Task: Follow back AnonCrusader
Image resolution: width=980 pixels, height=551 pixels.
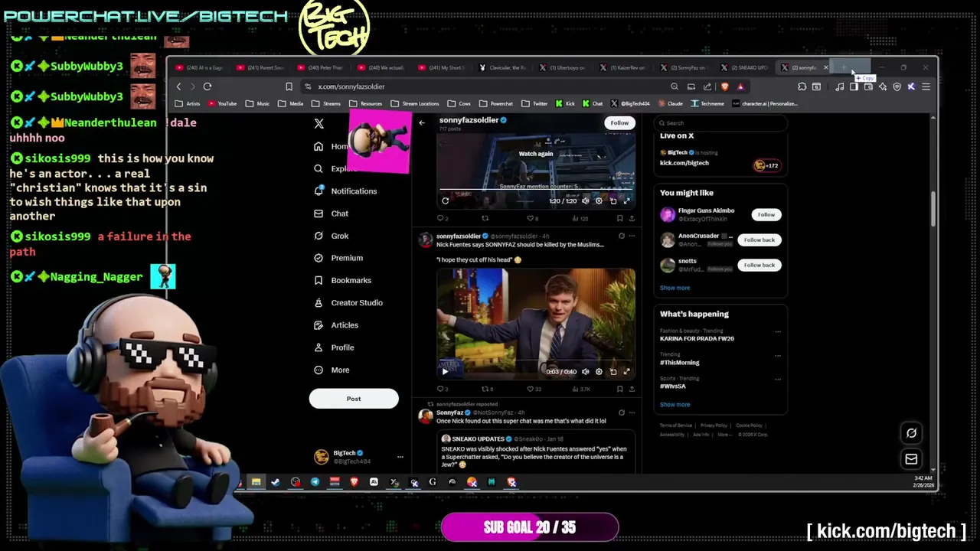Action: (x=759, y=240)
